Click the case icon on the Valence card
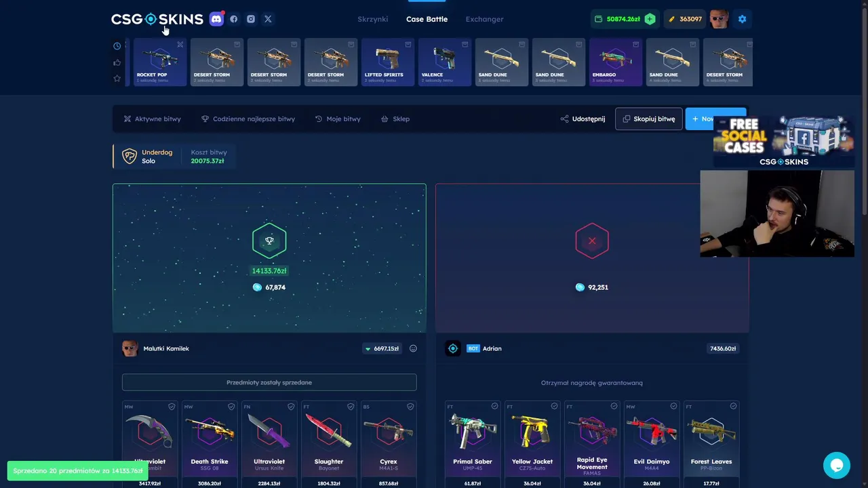The height and width of the screenshot is (488, 868). (x=465, y=45)
